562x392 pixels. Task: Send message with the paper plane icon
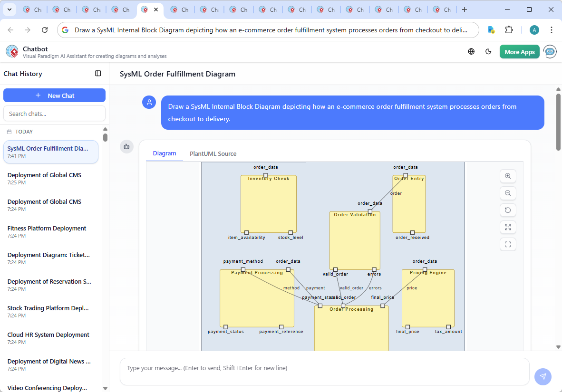pyautogui.click(x=543, y=376)
